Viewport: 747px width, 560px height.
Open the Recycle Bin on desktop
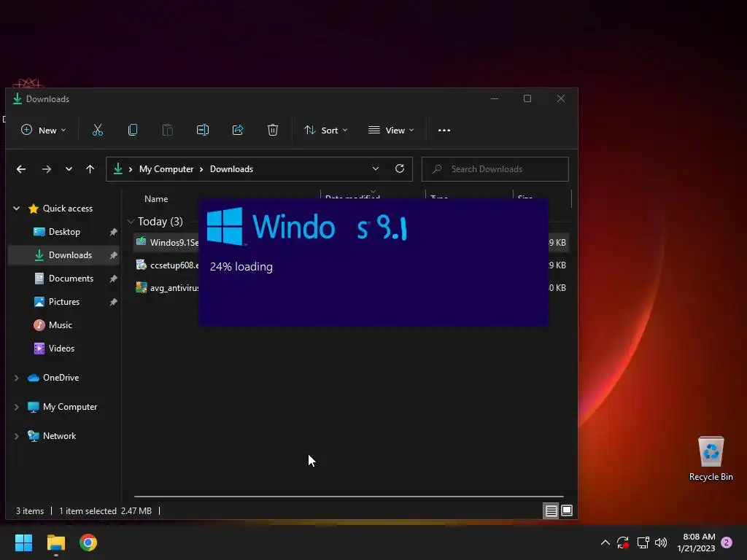711,459
